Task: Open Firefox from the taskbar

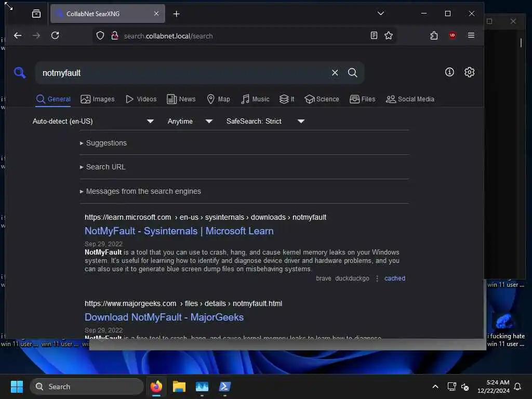Action: pyautogui.click(x=156, y=387)
